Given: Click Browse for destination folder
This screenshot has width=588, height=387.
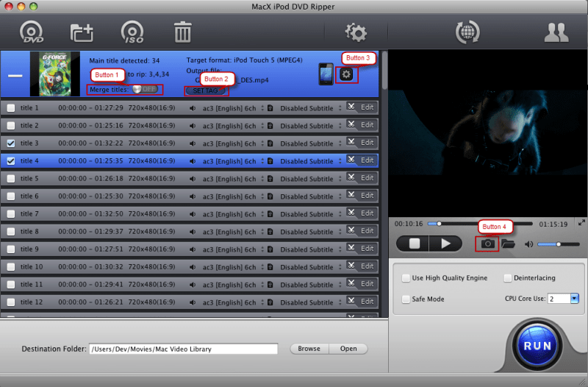Looking at the screenshot, I should (309, 349).
